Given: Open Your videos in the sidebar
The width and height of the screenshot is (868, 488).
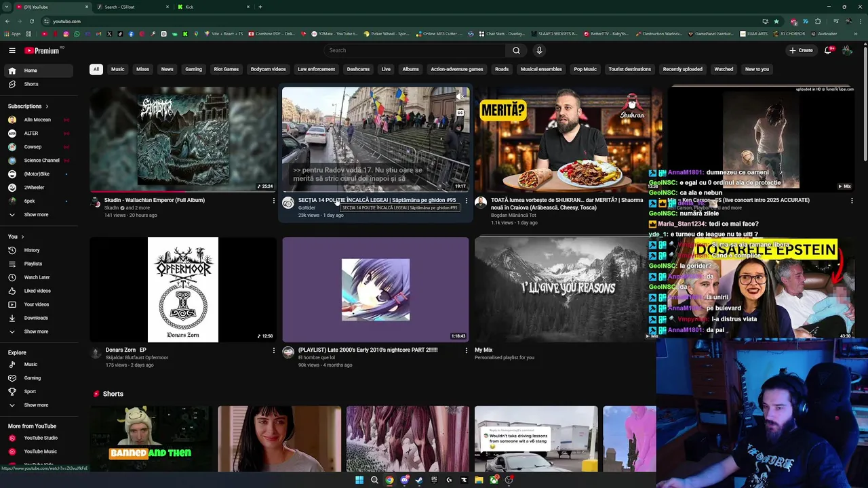Looking at the screenshot, I should click(37, 304).
